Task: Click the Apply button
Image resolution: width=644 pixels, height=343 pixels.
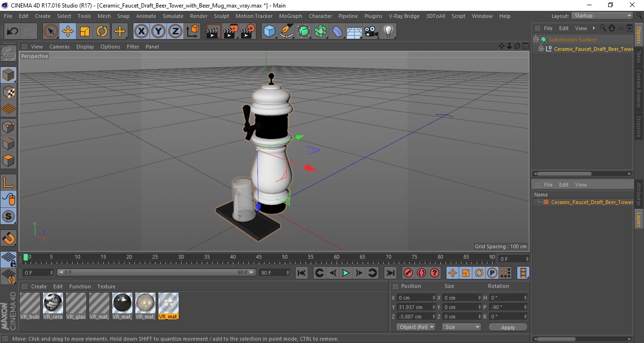Action: [x=508, y=327]
